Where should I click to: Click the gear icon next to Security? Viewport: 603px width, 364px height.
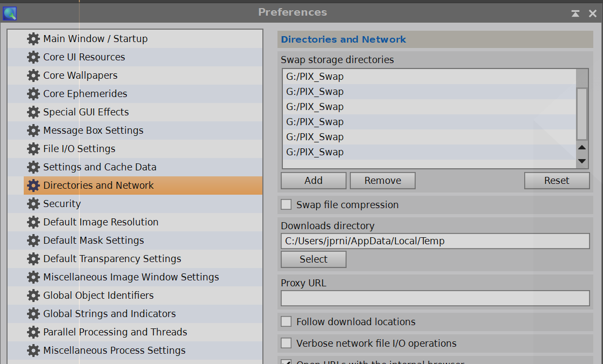point(33,204)
